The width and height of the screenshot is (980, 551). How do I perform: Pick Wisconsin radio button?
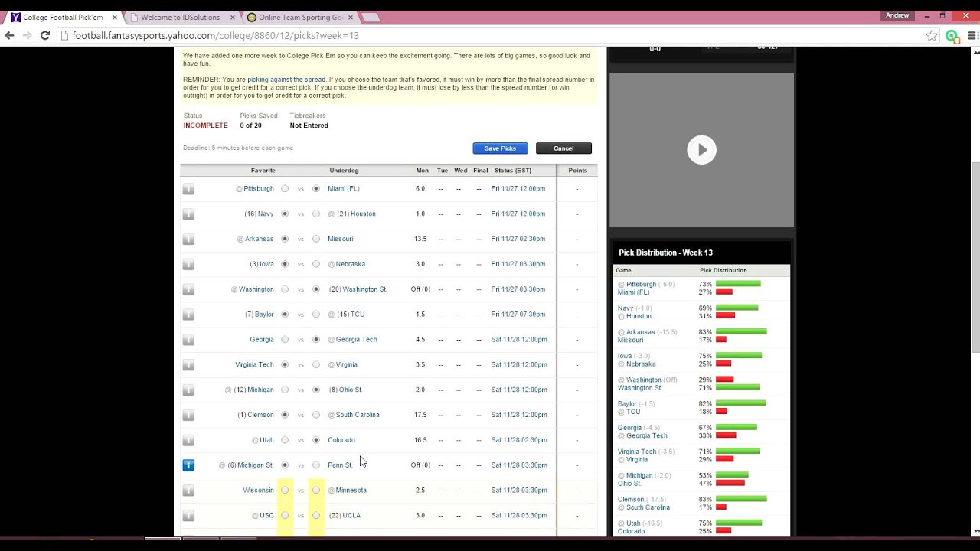285,490
